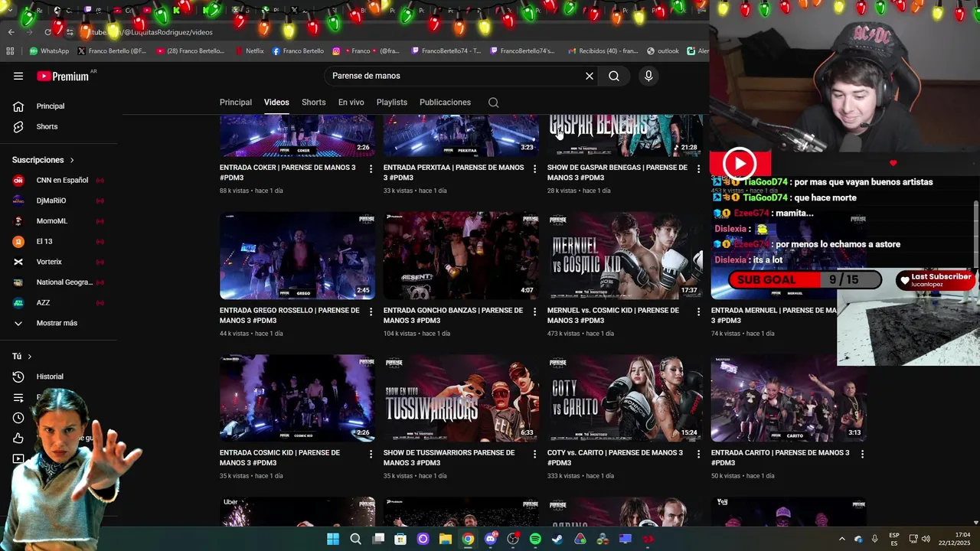Viewport: 980px width, 551px height.
Task: Play MERNUEL vs COSMIC KID thumbnail
Action: point(625,256)
